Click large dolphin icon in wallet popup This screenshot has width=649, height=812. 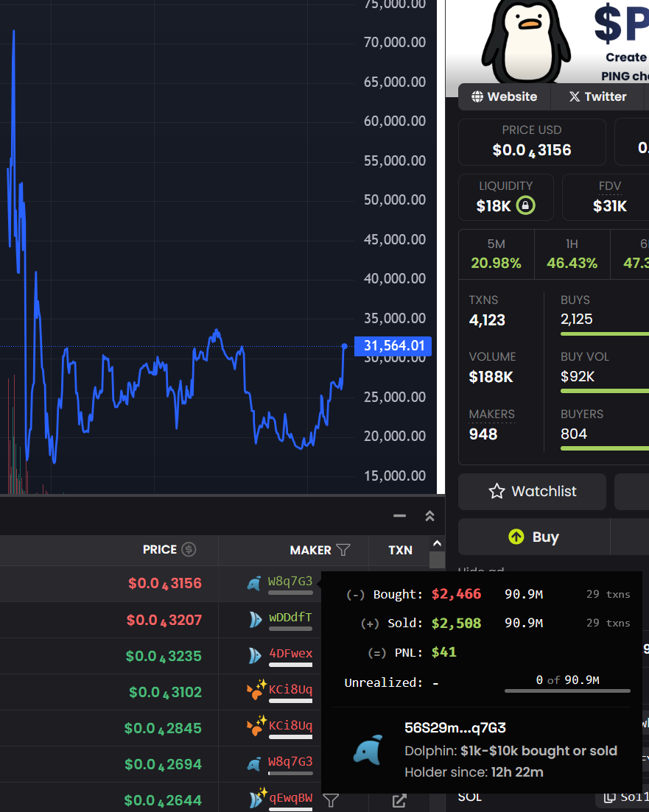(x=368, y=750)
